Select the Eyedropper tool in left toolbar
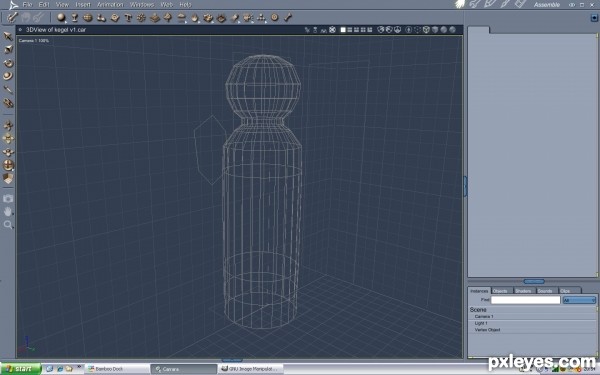 (x=8, y=90)
